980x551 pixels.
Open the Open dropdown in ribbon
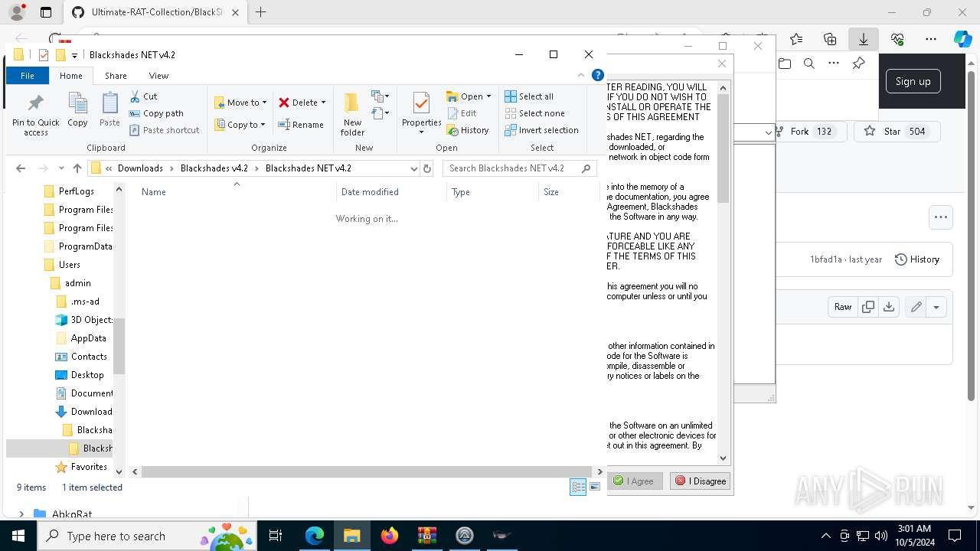469,96
